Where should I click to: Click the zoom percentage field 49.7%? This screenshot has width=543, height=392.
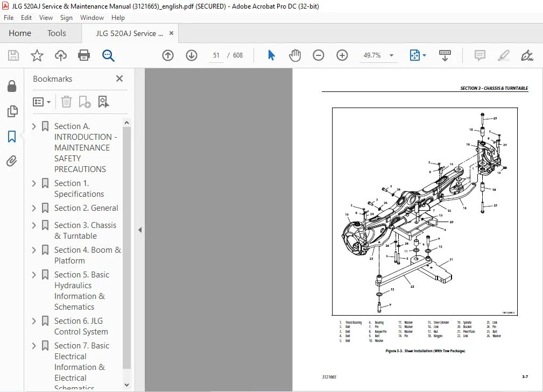372,55
